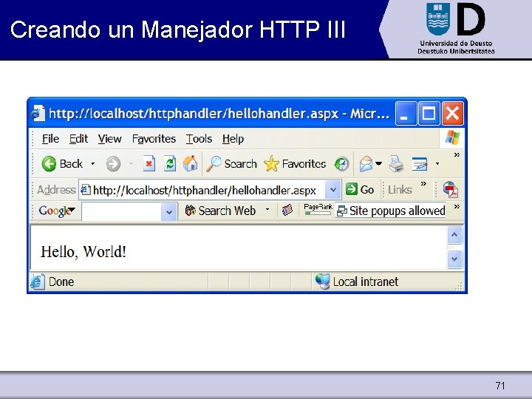This screenshot has width=532, height=399.
Task: Expand the Google toolbar overflow chevron
Action: (x=457, y=207)
